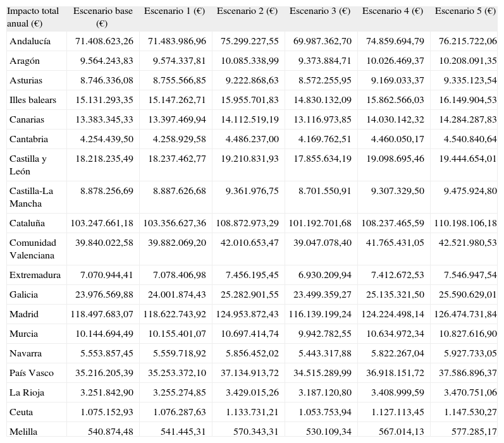Select the Cataluña row label

click(x=27, y=223)
